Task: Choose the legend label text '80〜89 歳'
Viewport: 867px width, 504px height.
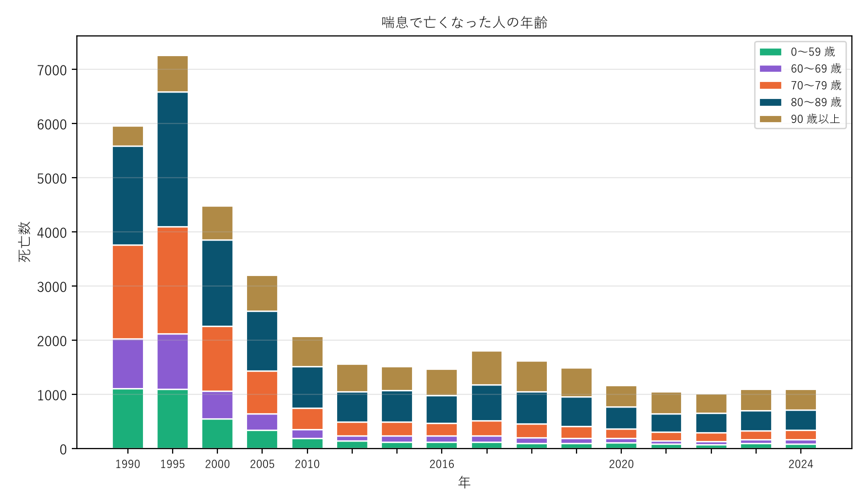Action: click(x=816, y=102)
